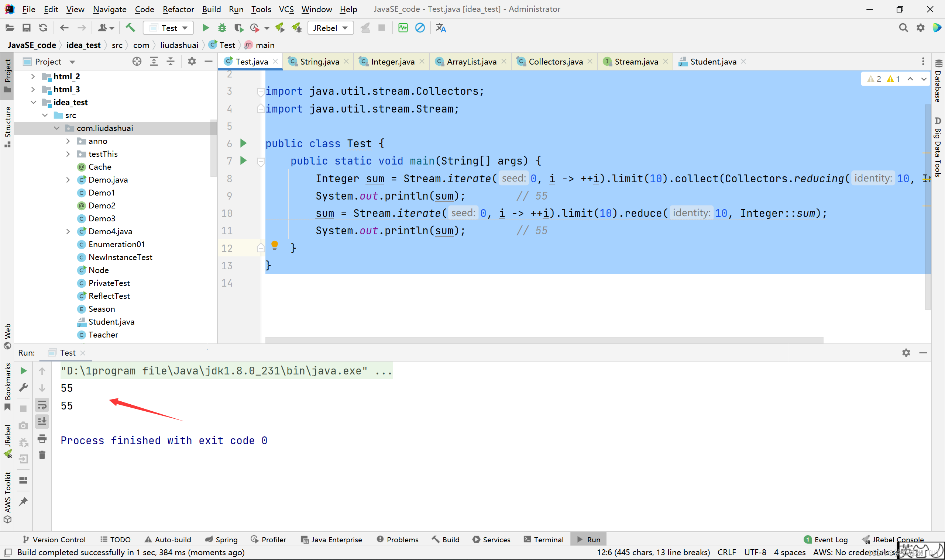The height and width of the screenshot is (560, 945).
Task: Switch to the ArrayList.java tab
Action: 471,62
